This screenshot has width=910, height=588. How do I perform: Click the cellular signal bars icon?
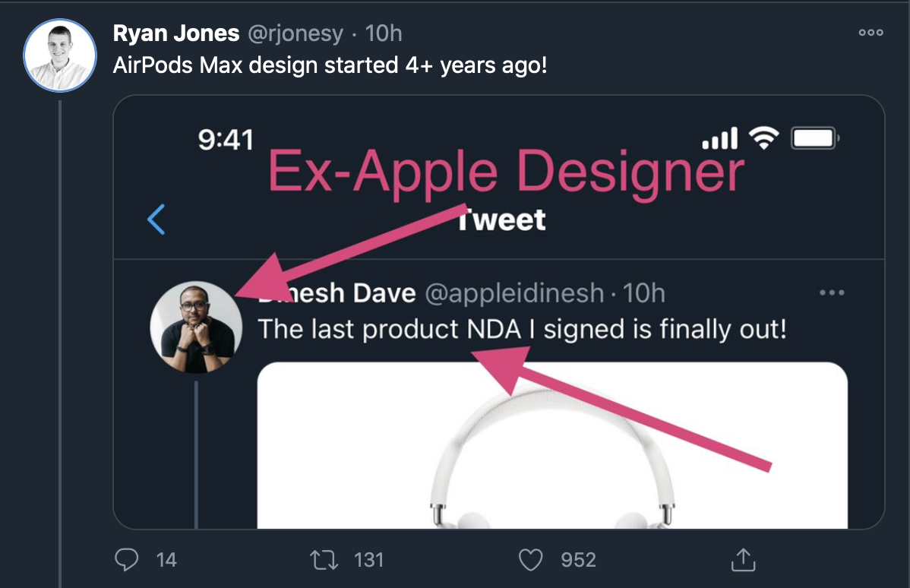[x=720, y=138]
